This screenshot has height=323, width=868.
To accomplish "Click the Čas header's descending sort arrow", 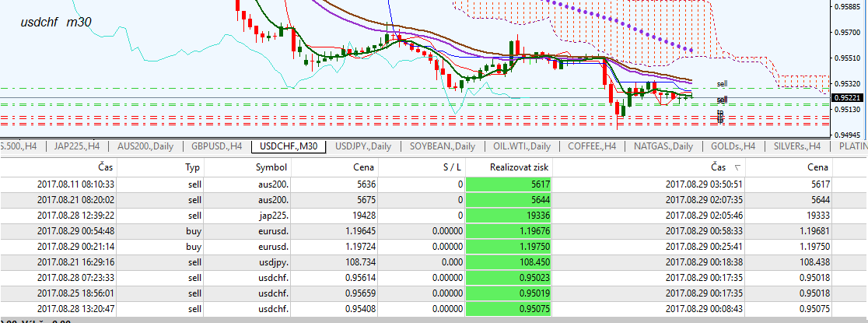I will pos(737,167).
